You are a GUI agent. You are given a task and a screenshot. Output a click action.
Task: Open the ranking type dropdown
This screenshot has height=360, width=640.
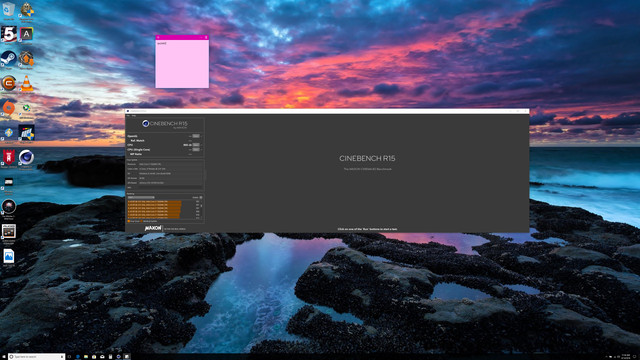(141, 197)
